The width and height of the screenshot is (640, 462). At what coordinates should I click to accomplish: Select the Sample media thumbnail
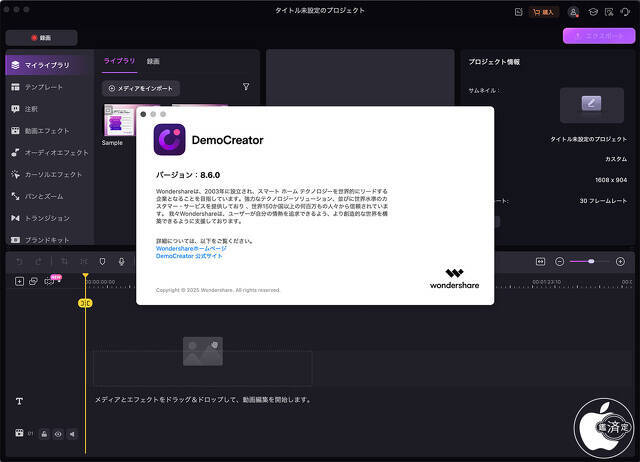[119, 120]
